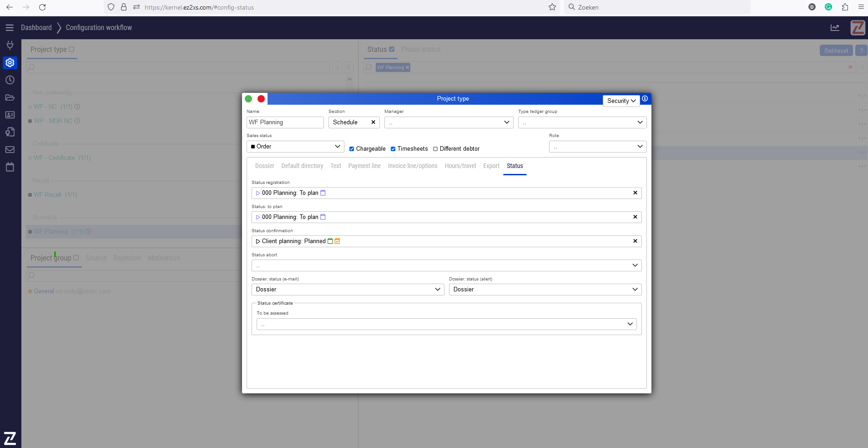Viewport: 868px width, 448px height.
Task: Click the Name field containing WF Planning
Action: (x=285, y=122)
